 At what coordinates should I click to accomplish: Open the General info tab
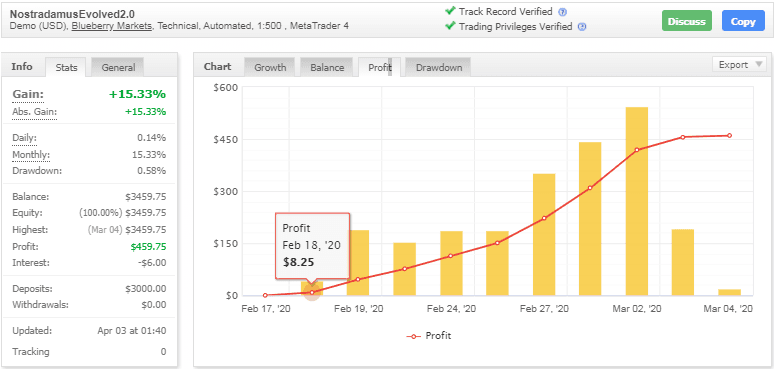pos(118,68)
